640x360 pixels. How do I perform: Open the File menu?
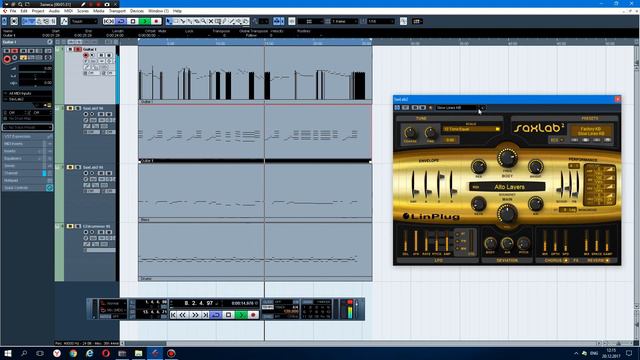pyautogui.click(x=13, y=11)
